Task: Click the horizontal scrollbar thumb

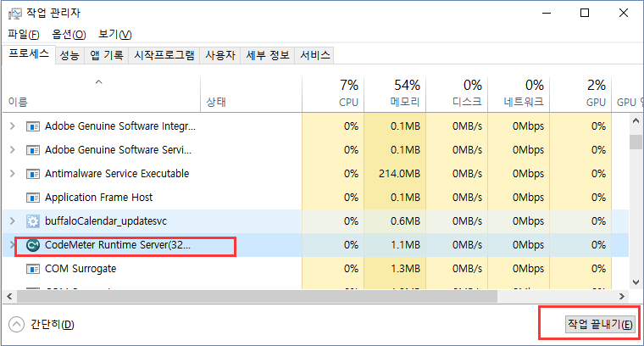Action: point(257,296)
